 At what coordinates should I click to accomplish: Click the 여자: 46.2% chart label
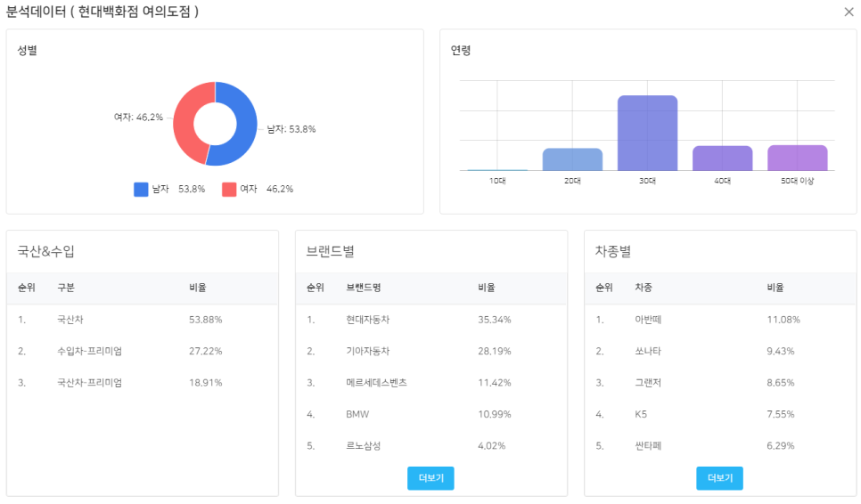pos(138,118)
